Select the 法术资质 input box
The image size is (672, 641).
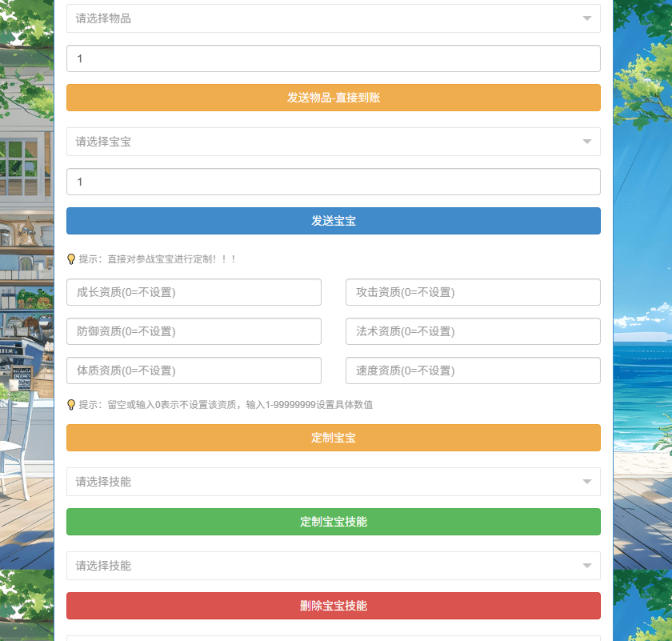tap(473, 331)
